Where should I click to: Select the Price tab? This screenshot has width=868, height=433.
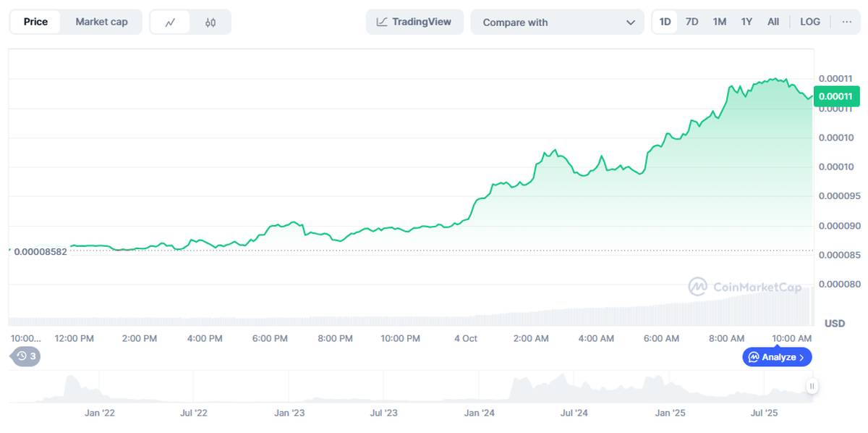point(35,22)
